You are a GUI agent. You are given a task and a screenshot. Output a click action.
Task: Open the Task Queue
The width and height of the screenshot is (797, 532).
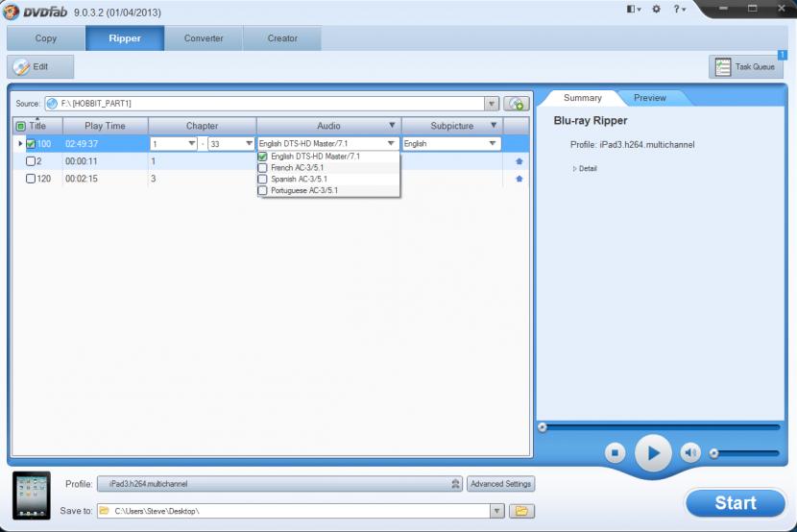tap(745, 66)
